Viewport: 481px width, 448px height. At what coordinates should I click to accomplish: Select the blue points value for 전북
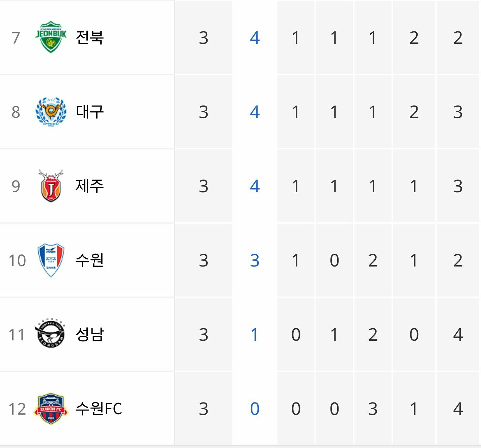pyautogui.click(x=255, y=37)
